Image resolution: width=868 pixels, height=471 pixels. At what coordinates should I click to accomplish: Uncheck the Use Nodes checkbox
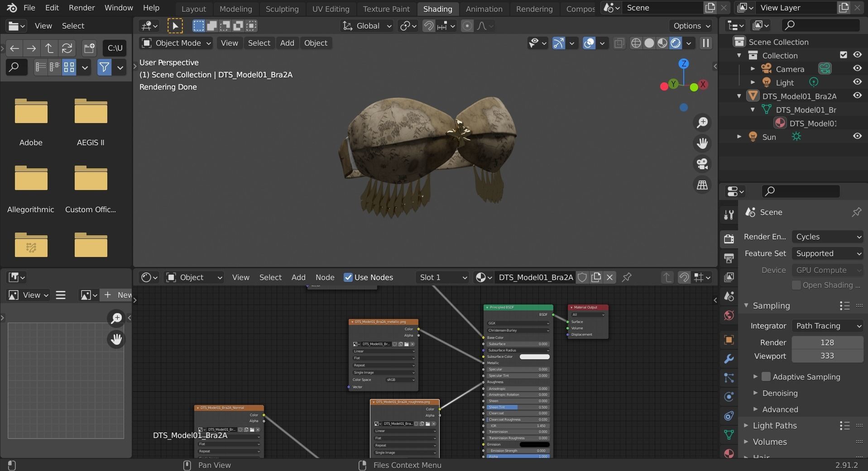(x=348, y=277)
